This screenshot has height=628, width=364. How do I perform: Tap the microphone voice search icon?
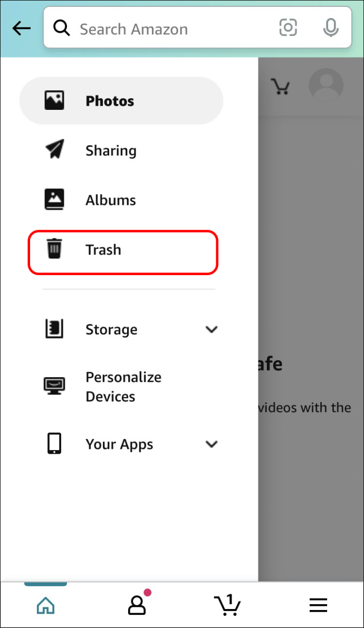[331, 28]
